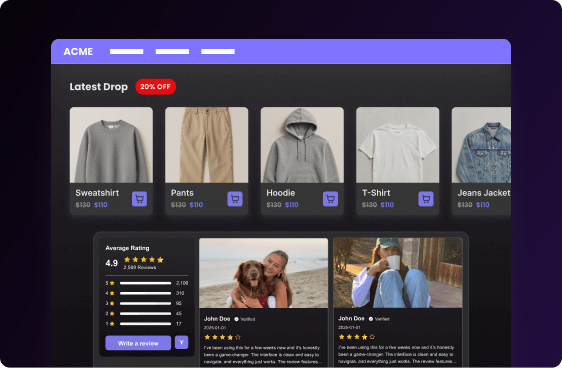
Task: Add the Pants to cart
Action: tap(235, 199)
